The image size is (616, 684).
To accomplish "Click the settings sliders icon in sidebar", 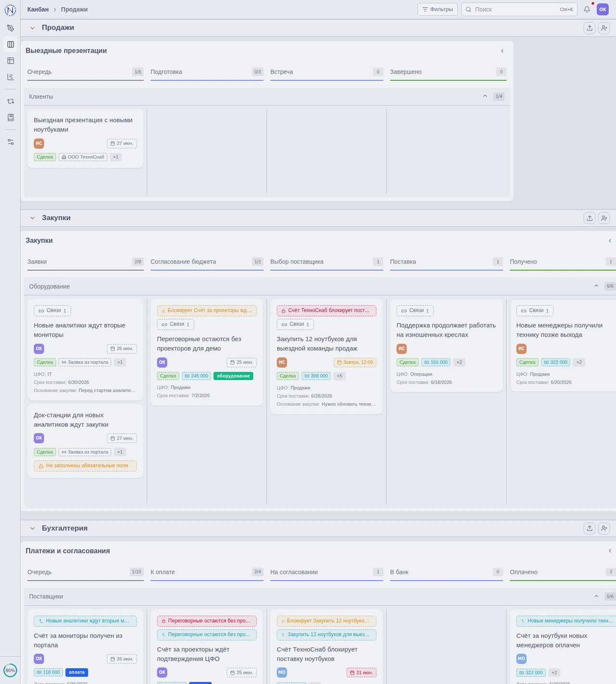I will pyautogui.click(x=11, y=142).
